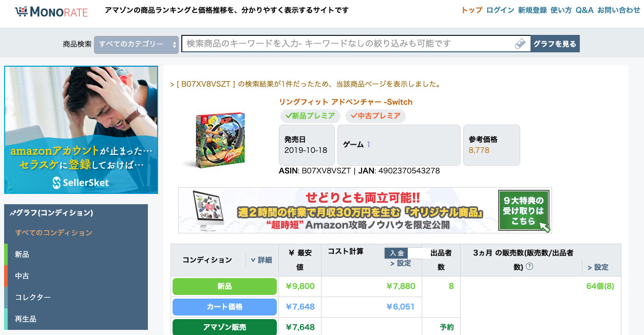Click the 新品 lowest price ¥9,800
This screenshot has width=644, height=335.
click(300, 286)
